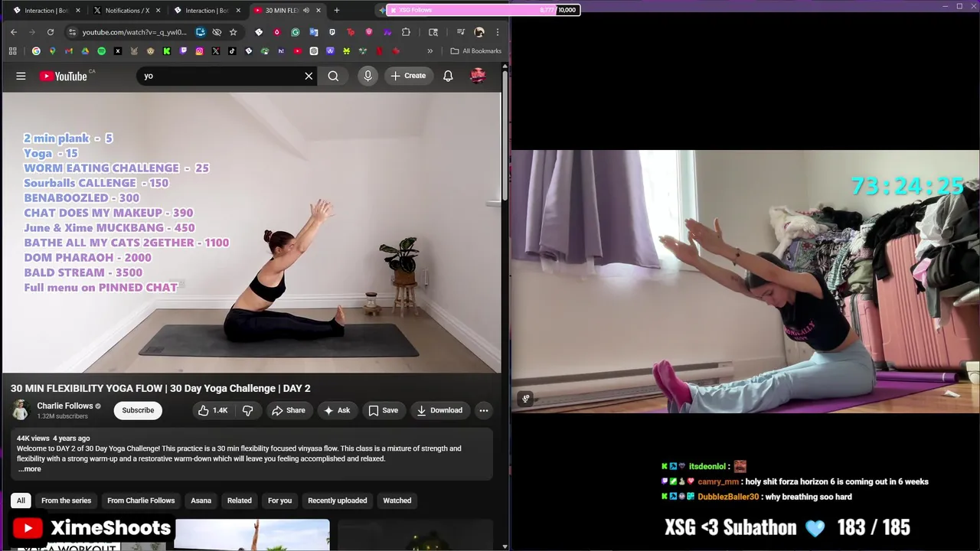Open the Google Maps bookmark
Image resolution: width=980 pixels, height=551 pixels.
click(x=52, y=51)
